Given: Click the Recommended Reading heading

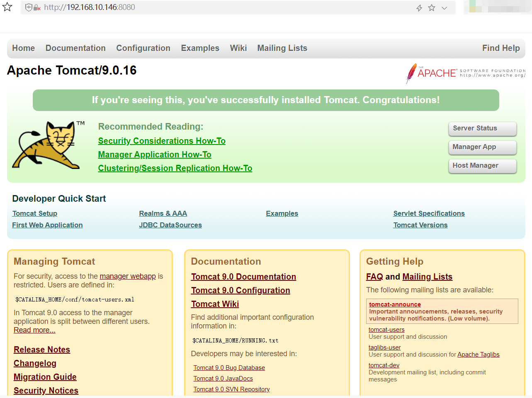Looking at the screenshot, I should 151,126.
